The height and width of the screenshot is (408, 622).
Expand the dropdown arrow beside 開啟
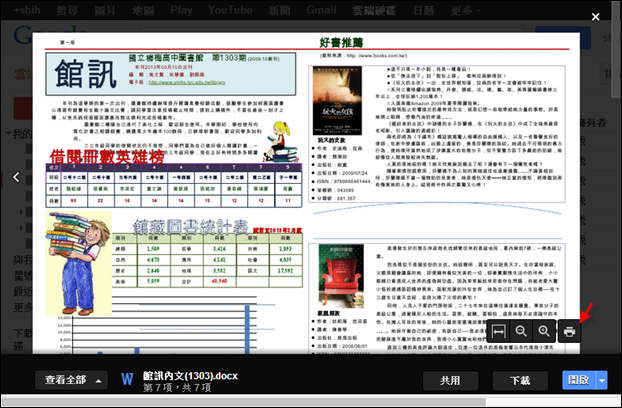pyautogui.click(x=602, y=380)
